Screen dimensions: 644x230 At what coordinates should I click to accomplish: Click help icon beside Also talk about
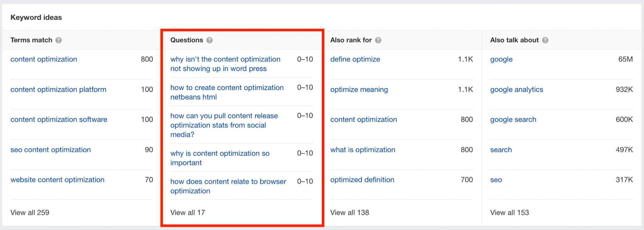click(545, 40)
